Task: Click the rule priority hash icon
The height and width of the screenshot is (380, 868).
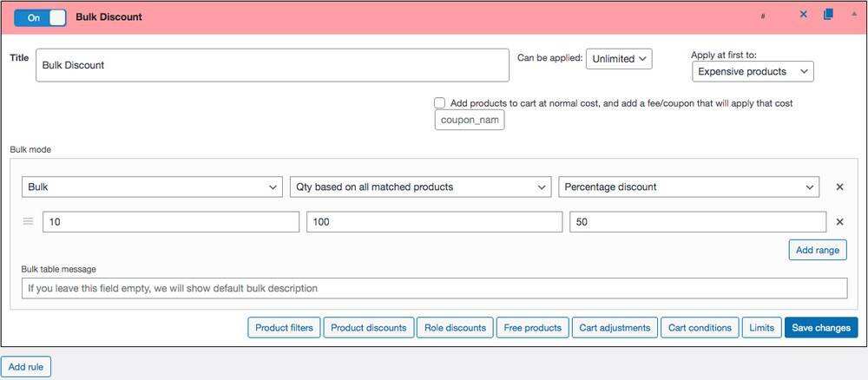Action: 763,16
